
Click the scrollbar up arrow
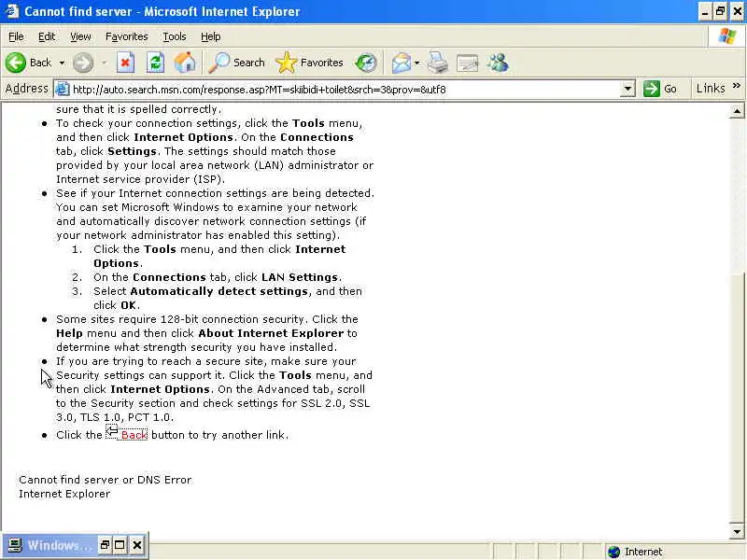point(737,111)
